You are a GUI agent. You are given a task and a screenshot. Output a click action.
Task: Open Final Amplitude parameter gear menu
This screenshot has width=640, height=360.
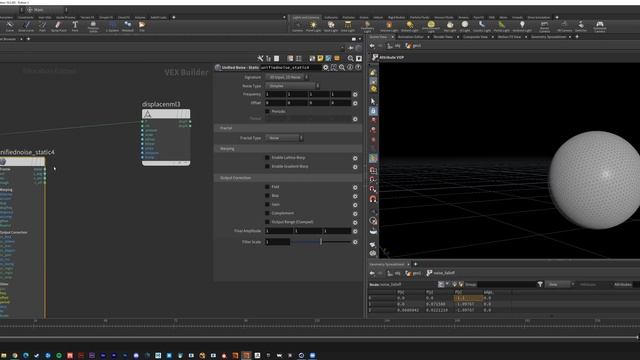(x=355, y=231)
